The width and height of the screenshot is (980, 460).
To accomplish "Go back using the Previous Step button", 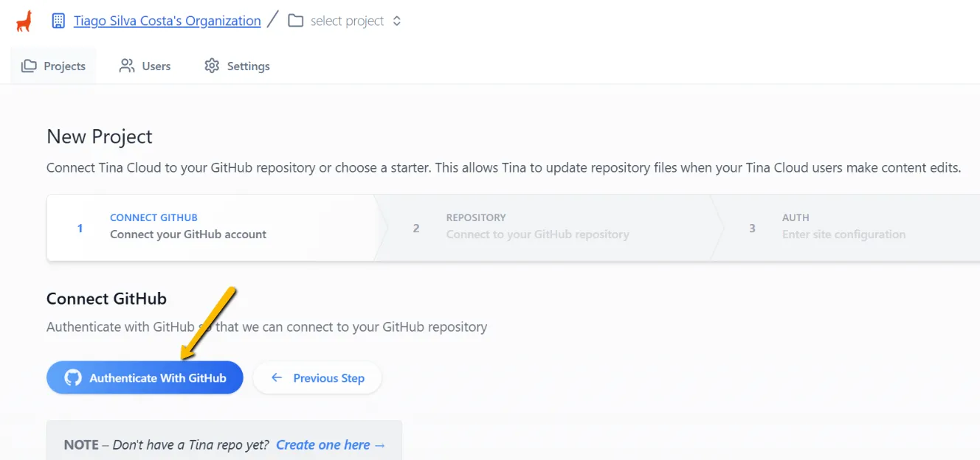I will [x=317, y=377].
